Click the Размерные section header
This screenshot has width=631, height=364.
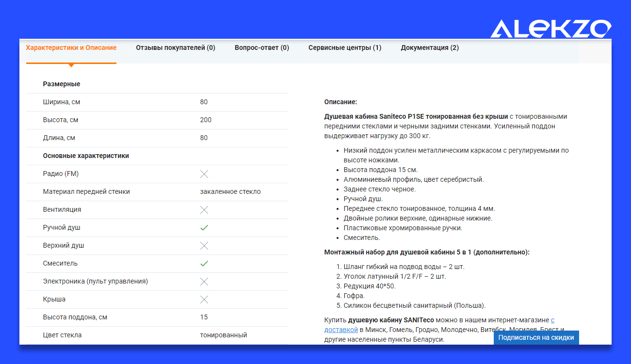tap(62, 84)
